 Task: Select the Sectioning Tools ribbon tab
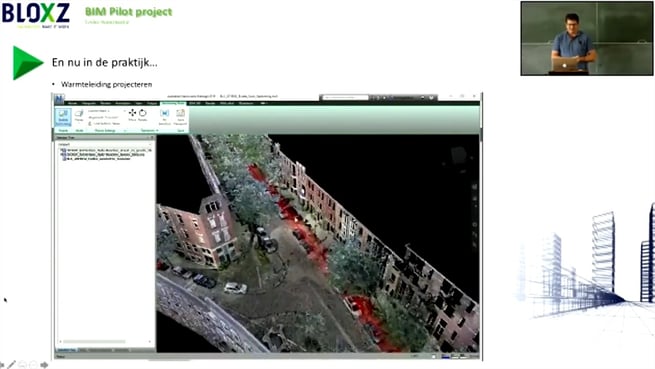point(173,103)
